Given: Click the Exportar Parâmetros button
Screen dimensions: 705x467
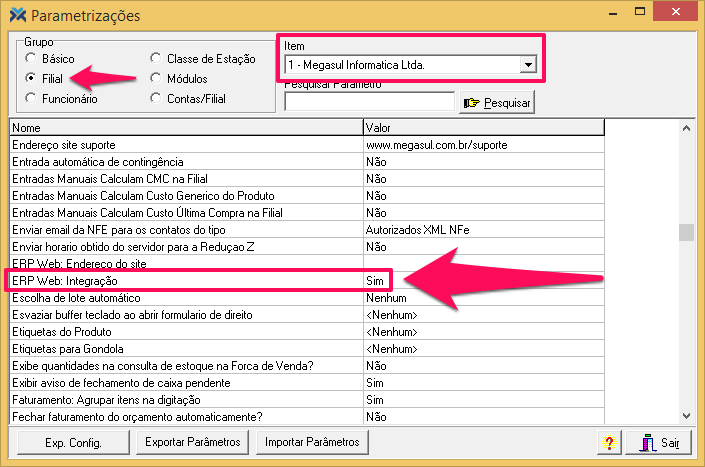Looking at the screenshot, I should [x=193, y=441].
